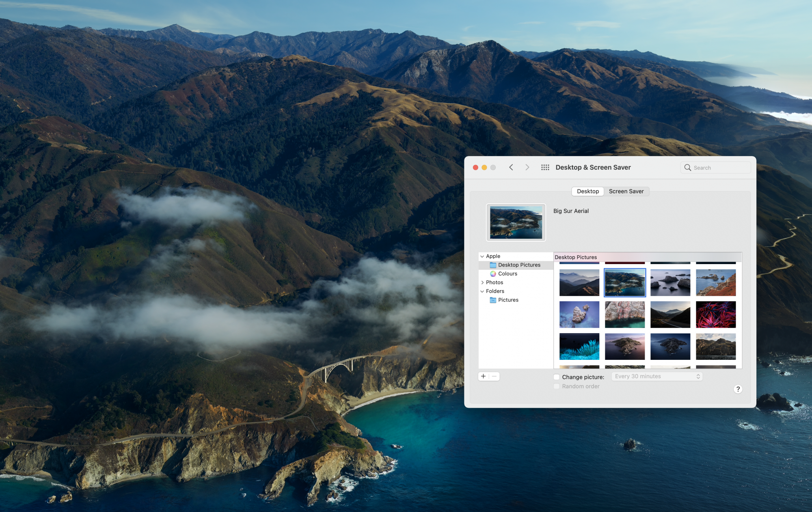Choose the pink rock and teal water wallpaper

point(625,314)
